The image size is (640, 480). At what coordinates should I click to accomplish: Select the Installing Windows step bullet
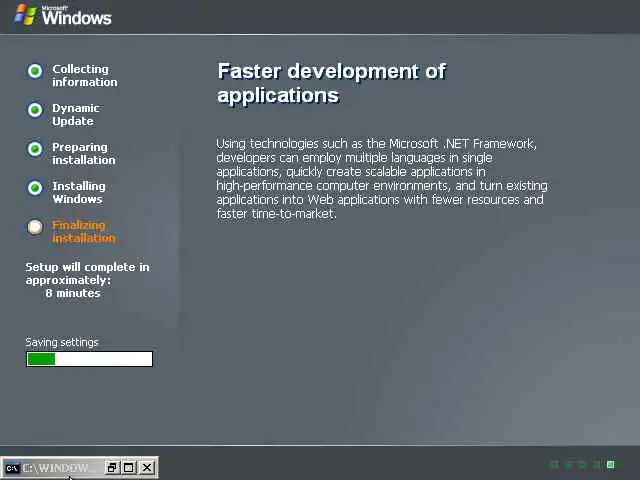tap(35, 188)
